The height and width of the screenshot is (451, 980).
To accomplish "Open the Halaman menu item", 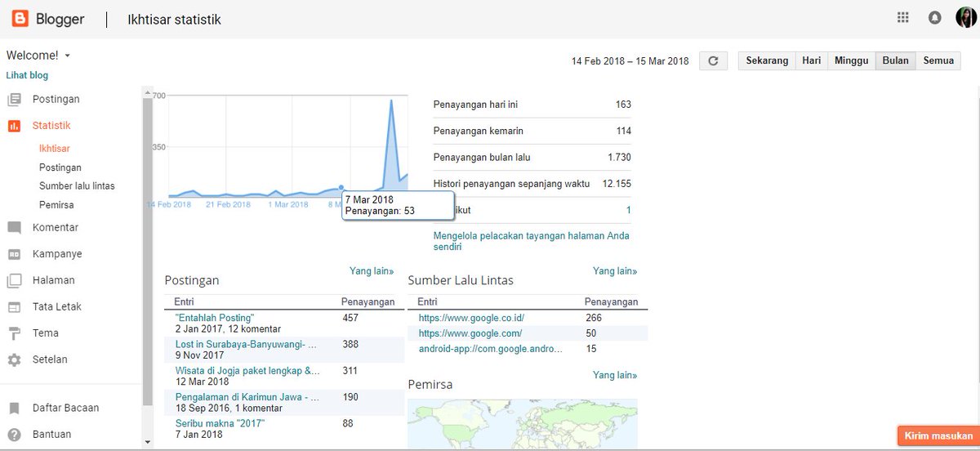I will point(54,280).
